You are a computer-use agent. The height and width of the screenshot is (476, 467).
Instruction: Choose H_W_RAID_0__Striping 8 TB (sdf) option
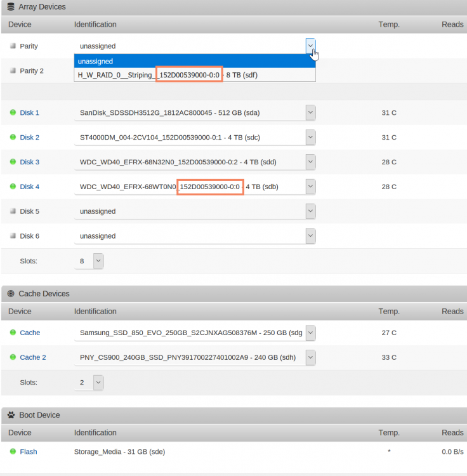pyautogui.click(x=195, y=75)
